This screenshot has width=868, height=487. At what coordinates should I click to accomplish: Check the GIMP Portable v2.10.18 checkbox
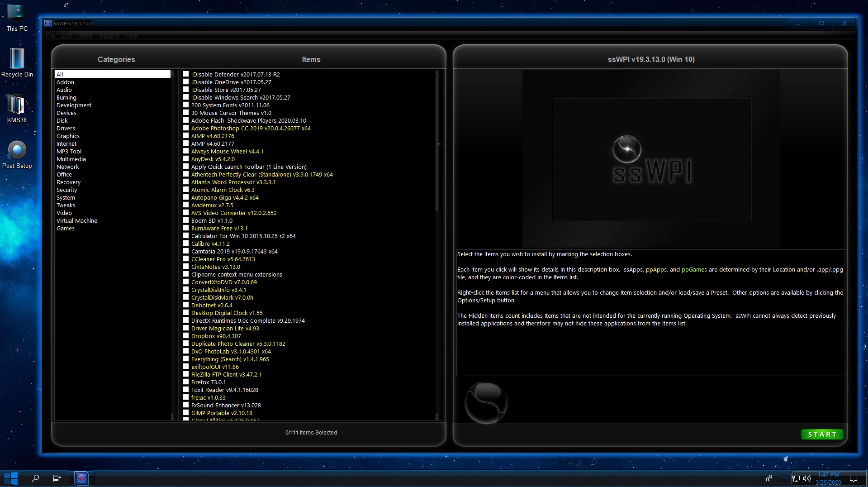tap(186, 413)
